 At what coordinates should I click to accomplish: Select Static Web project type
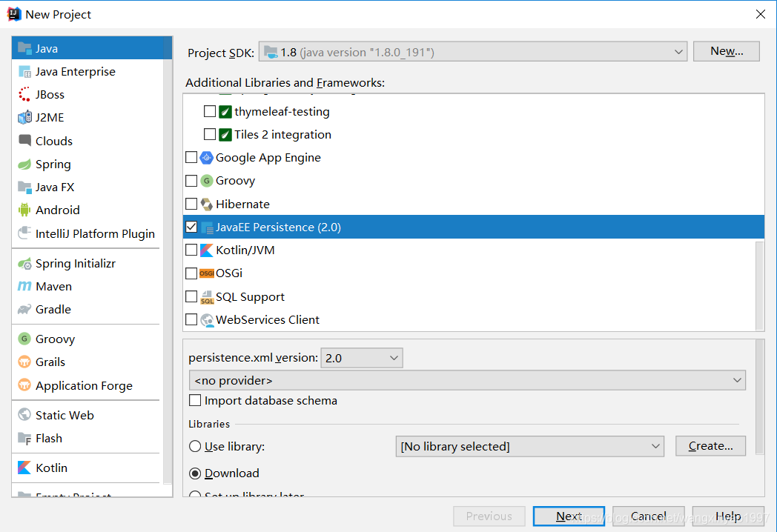click(87, 415)
